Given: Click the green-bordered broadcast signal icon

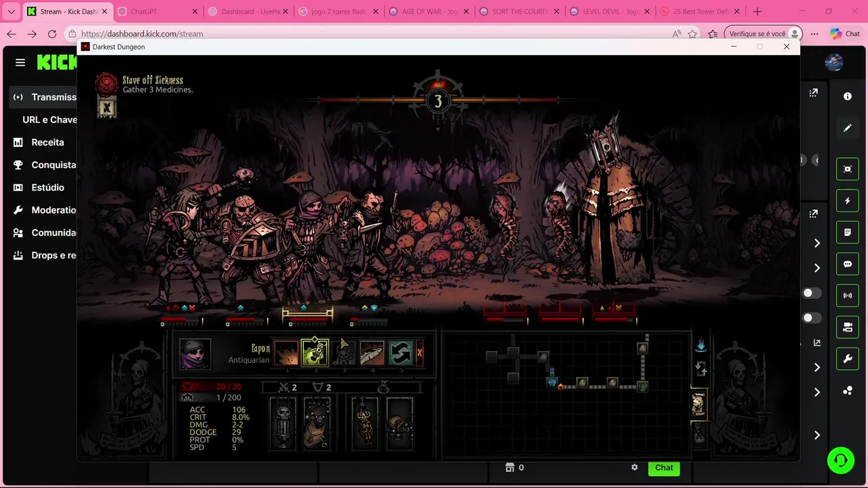Looking at the screenshot, I should 848,296.
